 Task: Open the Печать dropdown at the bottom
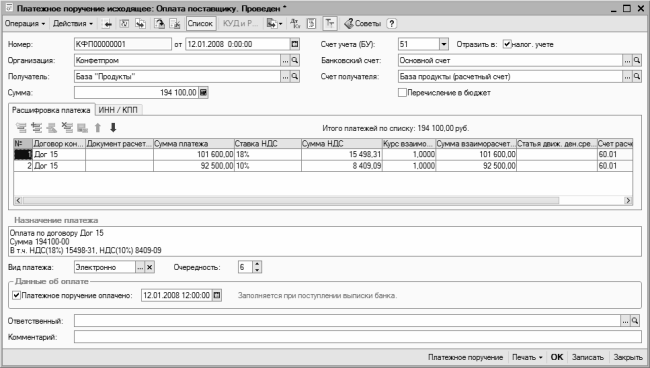(527, 357)
